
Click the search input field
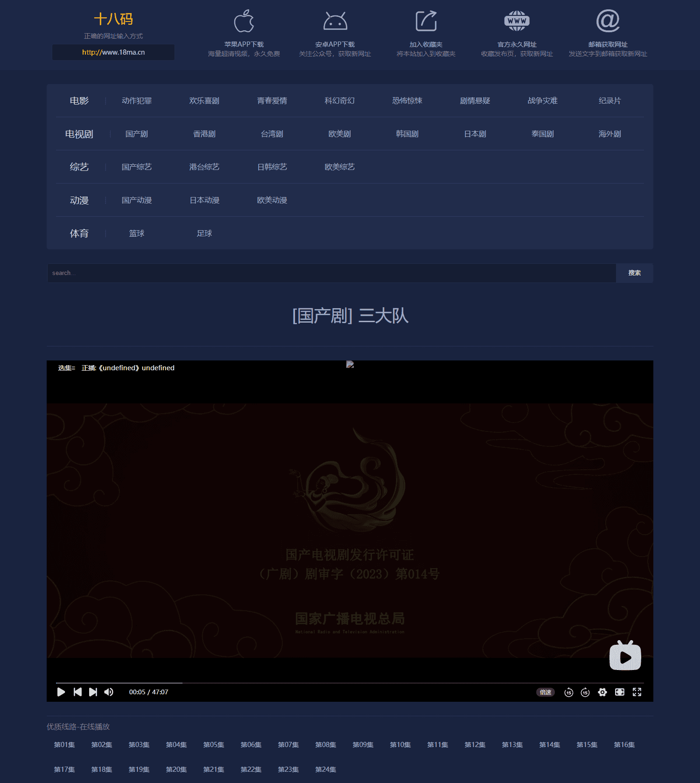[x=331, y=273]
